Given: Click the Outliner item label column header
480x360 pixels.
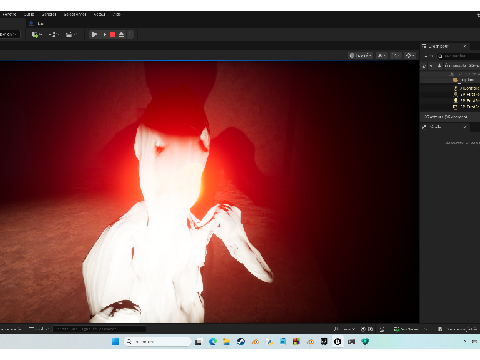Looking at the screenshot, I should pyautogui.click(x=462, y=66).
